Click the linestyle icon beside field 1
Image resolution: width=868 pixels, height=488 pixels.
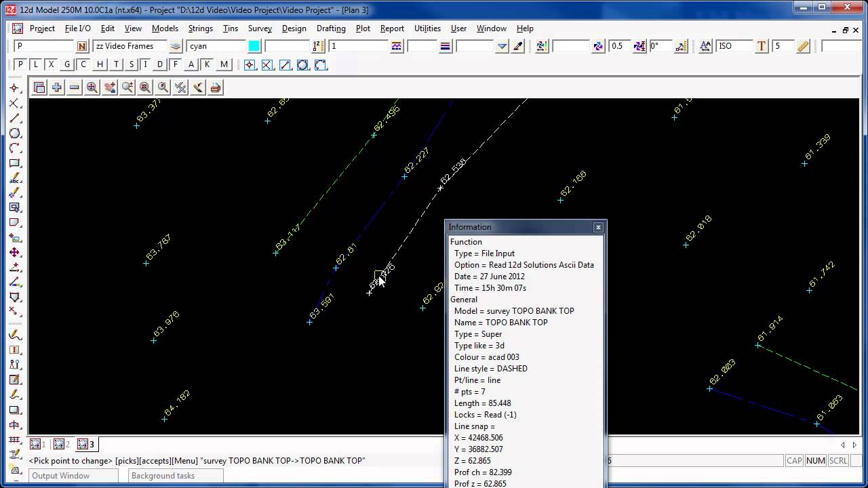(x=397, y=46)
